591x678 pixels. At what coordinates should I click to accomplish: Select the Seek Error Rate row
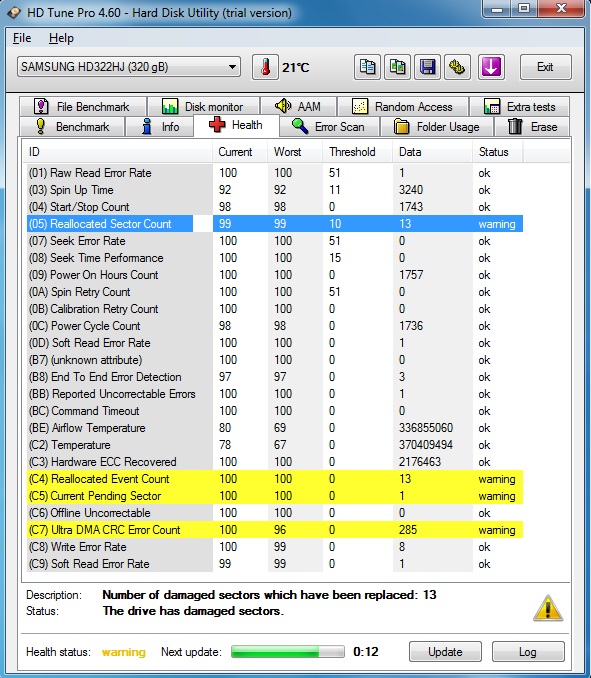click(275, 241)
